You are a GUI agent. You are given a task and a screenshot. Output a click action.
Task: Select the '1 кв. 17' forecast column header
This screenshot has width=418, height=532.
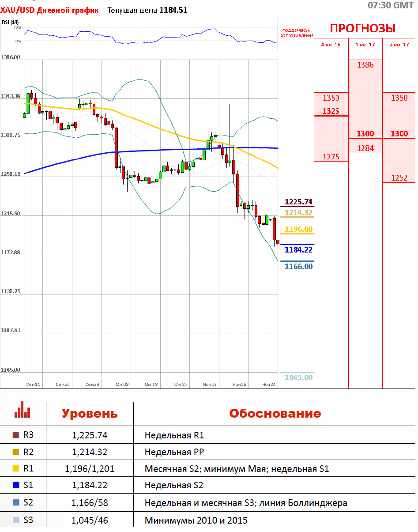365,45
